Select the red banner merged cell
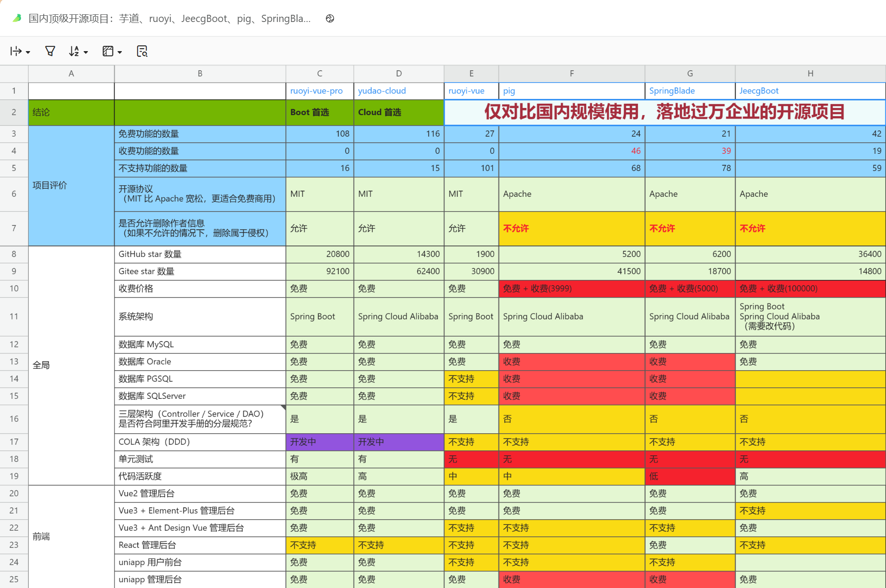Image resolution: width=886 pixels, height=588 pixels. coord(664,112)
